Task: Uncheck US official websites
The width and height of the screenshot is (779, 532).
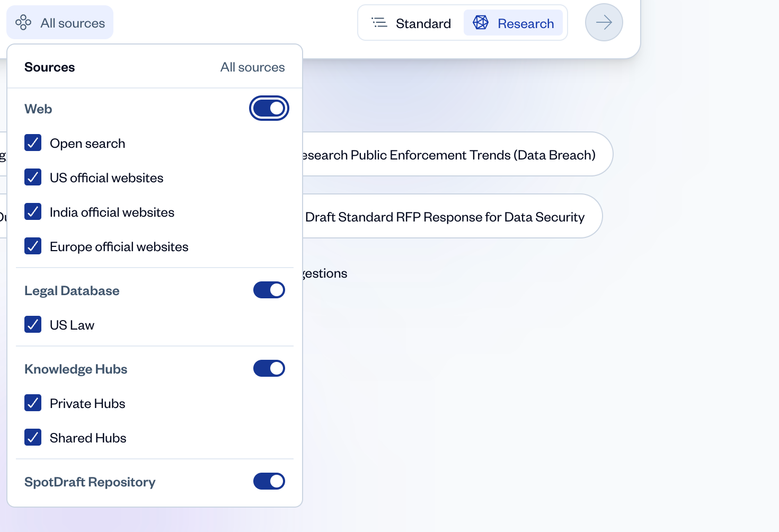Action: click(x=33, y=178)
